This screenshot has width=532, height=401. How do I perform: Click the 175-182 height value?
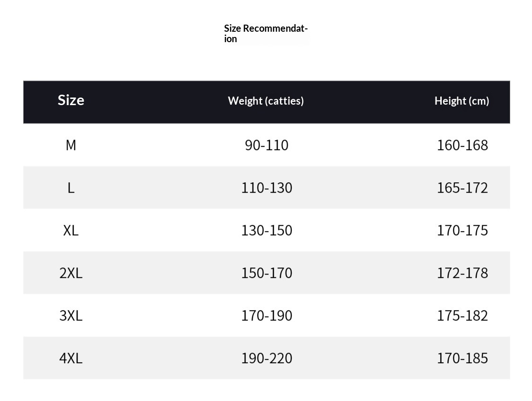click(462, 315)
